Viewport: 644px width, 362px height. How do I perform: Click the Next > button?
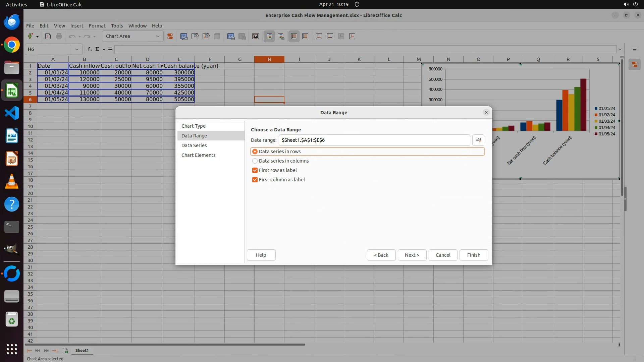pyautogui.click(x=412, y=255)
